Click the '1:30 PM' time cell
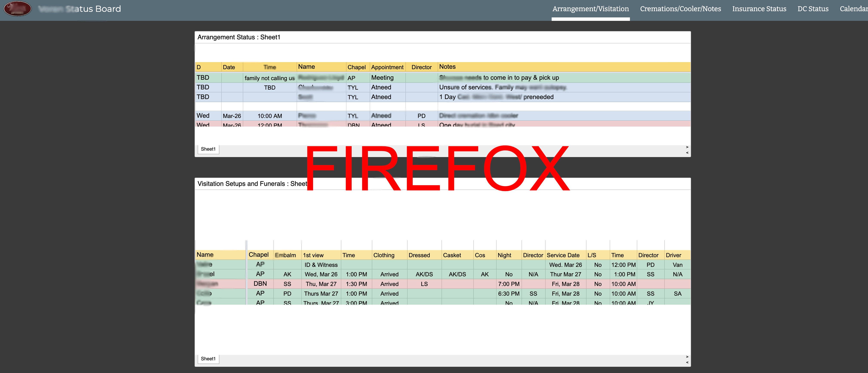868x373 pixels. 356,284
